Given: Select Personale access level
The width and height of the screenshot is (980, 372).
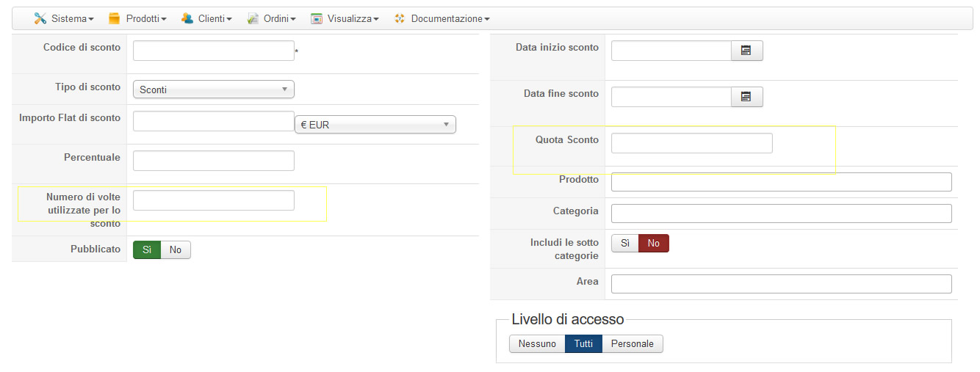Looking at the screenshot, I should pyautogui.click(x=632, y=343).
